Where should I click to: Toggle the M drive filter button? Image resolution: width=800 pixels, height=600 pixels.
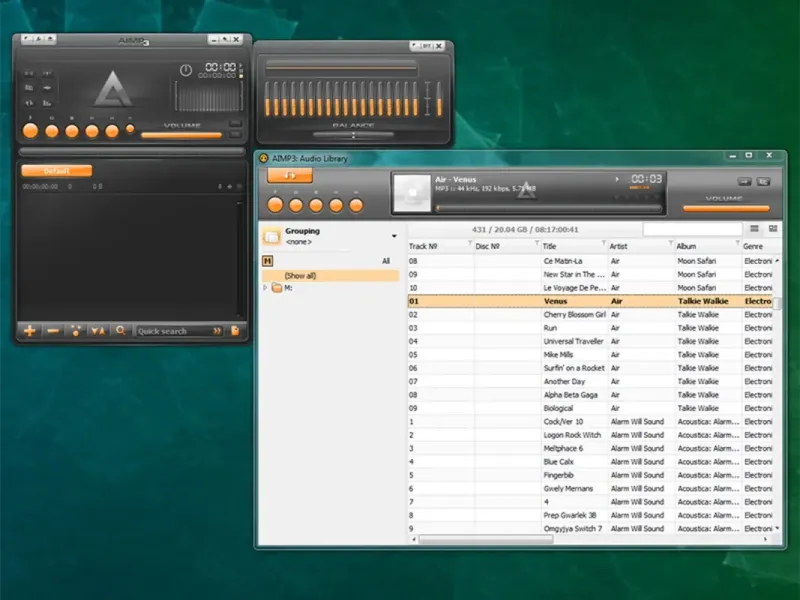pyautogui.click(x=268, y=261)
